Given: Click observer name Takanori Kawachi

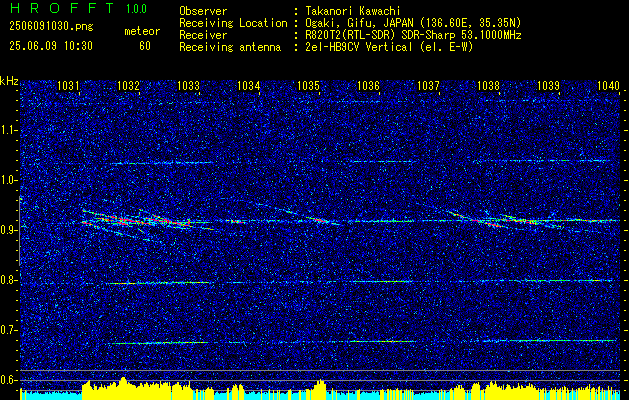Looking at the screenshot, I should click(x=351, y=11).
